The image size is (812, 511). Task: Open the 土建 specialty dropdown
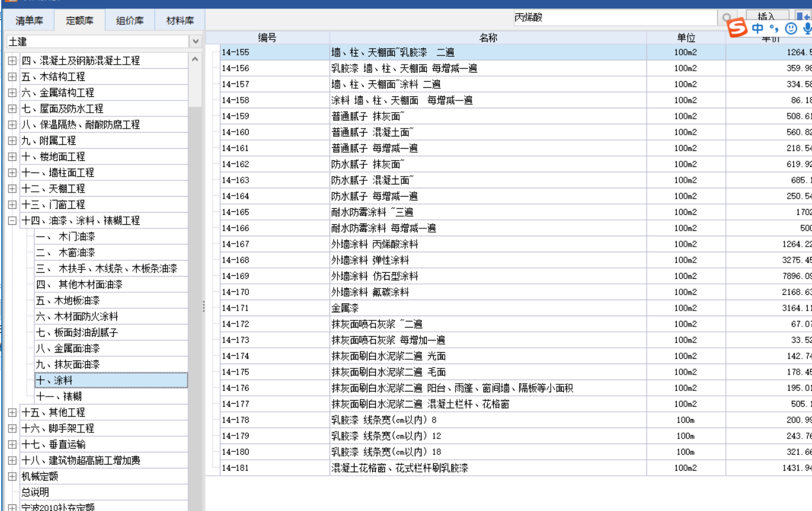(196, 41)
